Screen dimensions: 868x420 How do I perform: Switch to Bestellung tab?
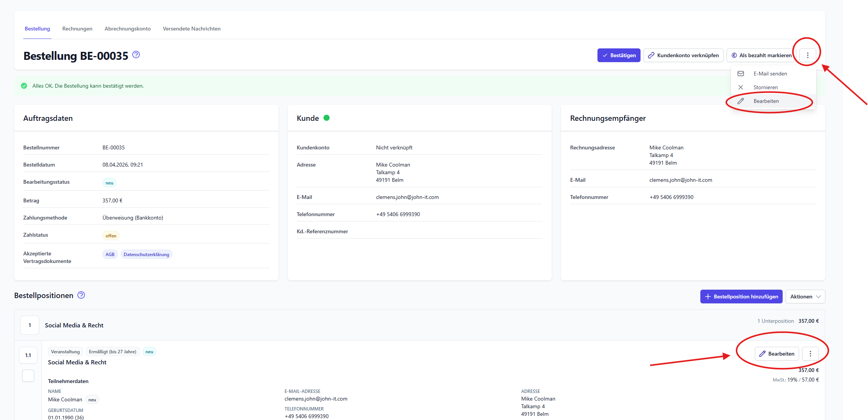tap(37, 29)
